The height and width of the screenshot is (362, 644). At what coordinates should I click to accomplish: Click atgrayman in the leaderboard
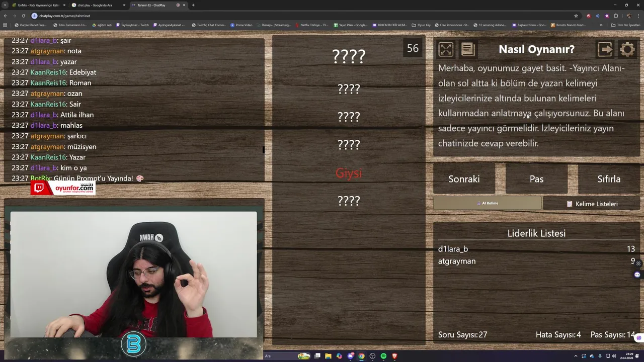tap(457, 261)
